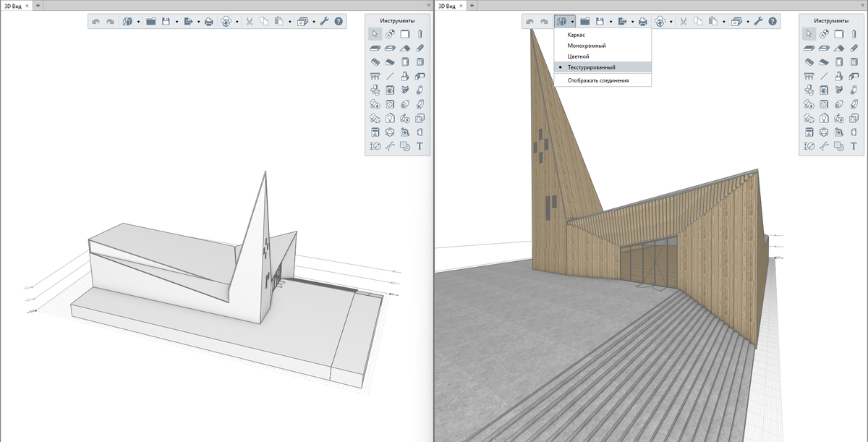Screen dimensions: 868x442
Task: Switch to the left 3D Вид tab
Action: 12,5
